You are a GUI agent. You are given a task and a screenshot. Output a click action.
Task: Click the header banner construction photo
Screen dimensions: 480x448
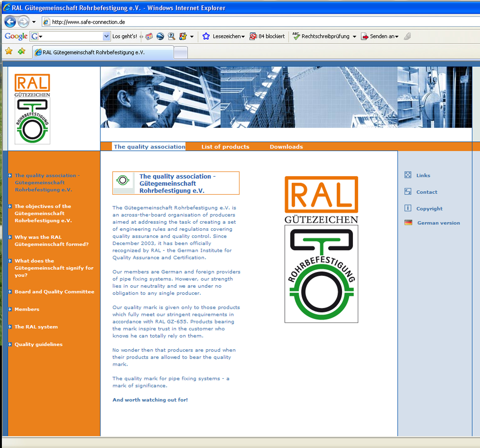click(286, 97)
